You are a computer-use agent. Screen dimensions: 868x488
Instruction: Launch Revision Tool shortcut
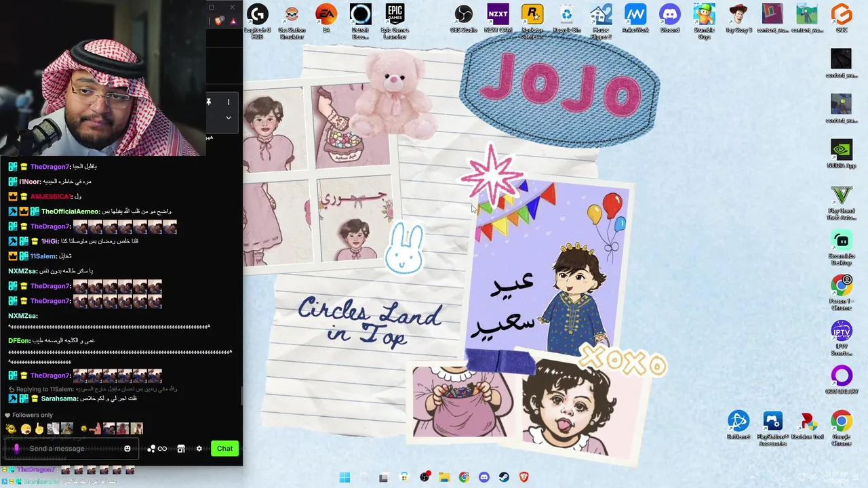tap(807, 426)
